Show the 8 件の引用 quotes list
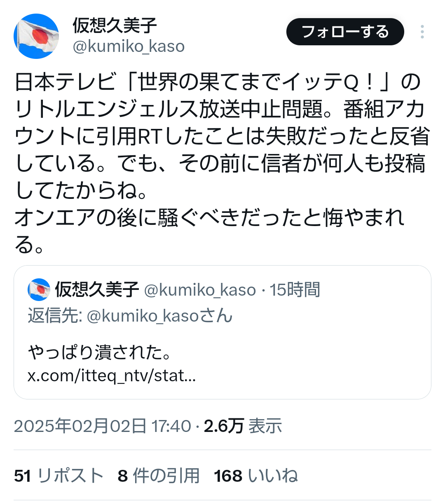 [x=158, y=476]
